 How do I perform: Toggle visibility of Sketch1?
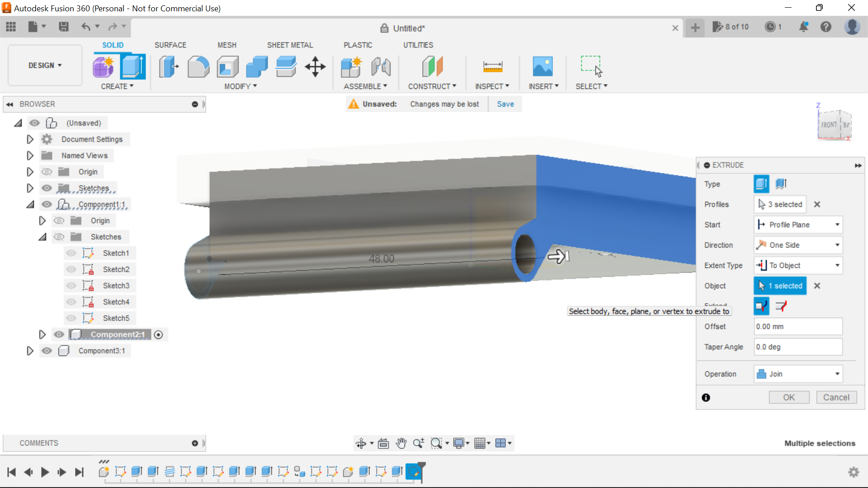point(71,253)
